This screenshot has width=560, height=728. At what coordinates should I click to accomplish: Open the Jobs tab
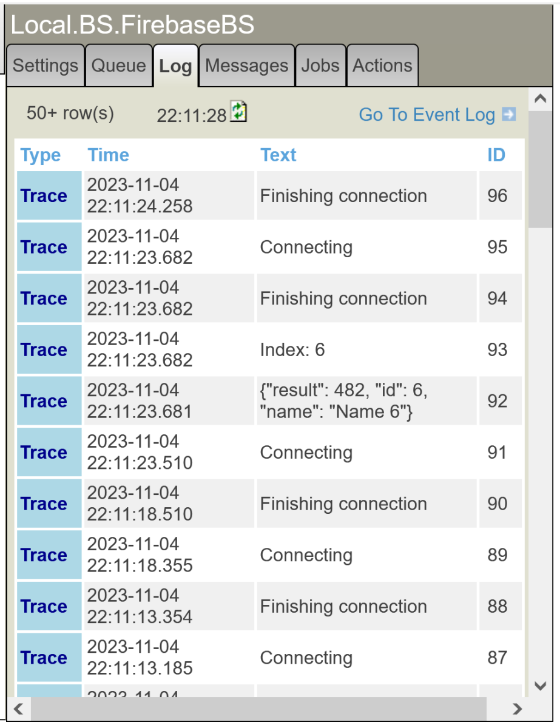pos(320,66)
